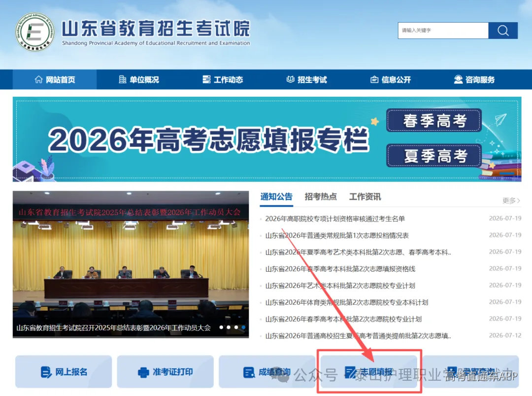The image size is (532, 396).
Task: Click the 山东省教育招生考试院 site title
Action: click(x=156, y=29)
